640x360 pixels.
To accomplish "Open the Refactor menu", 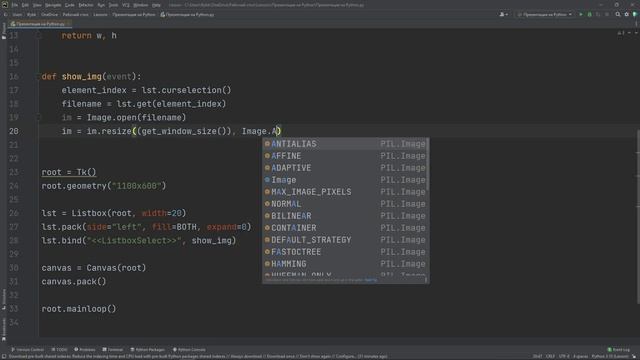I will (x=86, y=5).
